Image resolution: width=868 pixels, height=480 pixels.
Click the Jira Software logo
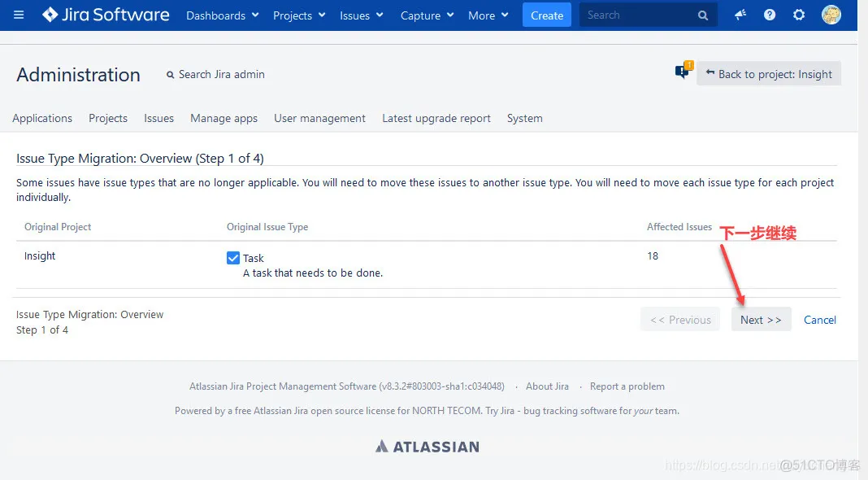[x=106, y=15]
